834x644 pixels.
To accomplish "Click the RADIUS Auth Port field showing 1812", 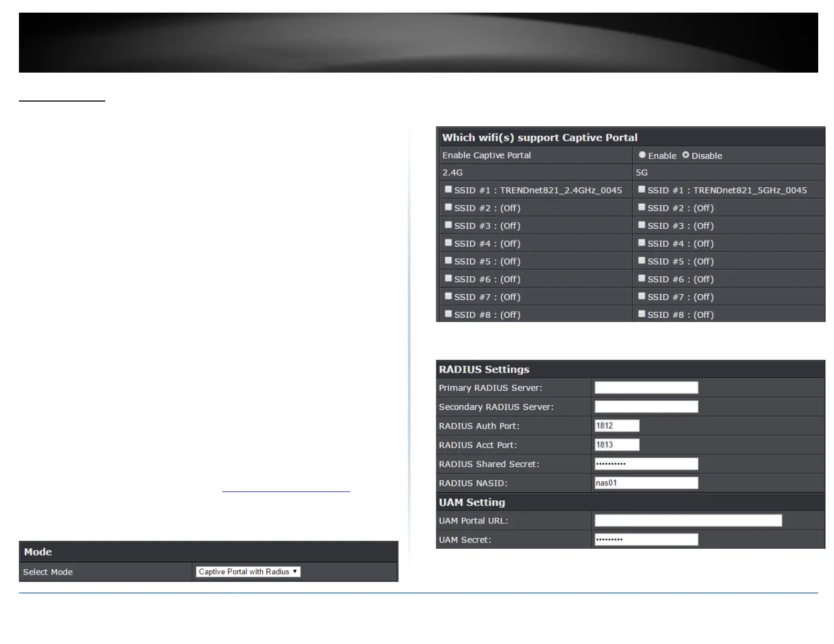I will point(617,426).
